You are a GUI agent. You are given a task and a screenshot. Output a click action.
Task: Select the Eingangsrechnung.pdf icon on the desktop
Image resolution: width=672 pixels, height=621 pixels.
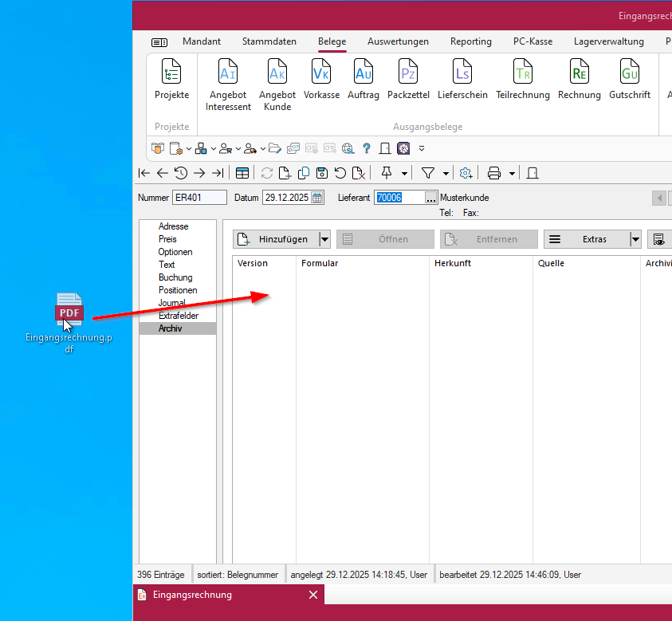point(69,311)
